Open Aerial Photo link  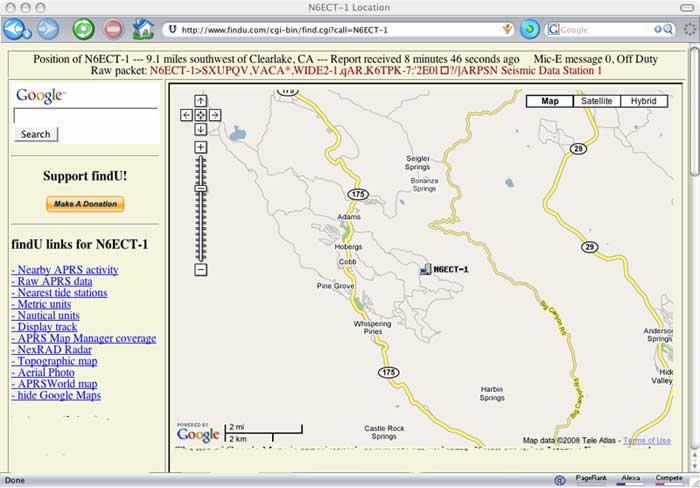click(43, 372)
